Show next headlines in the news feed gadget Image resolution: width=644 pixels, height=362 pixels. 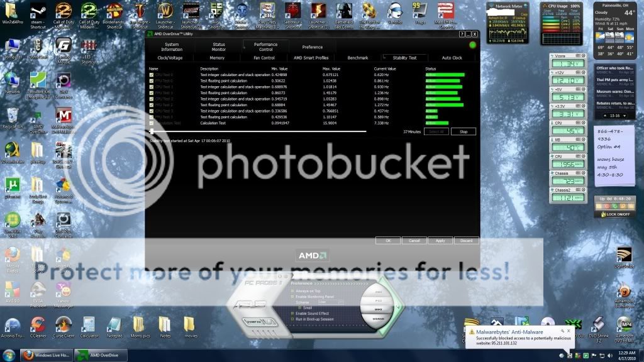coord(625,116)
